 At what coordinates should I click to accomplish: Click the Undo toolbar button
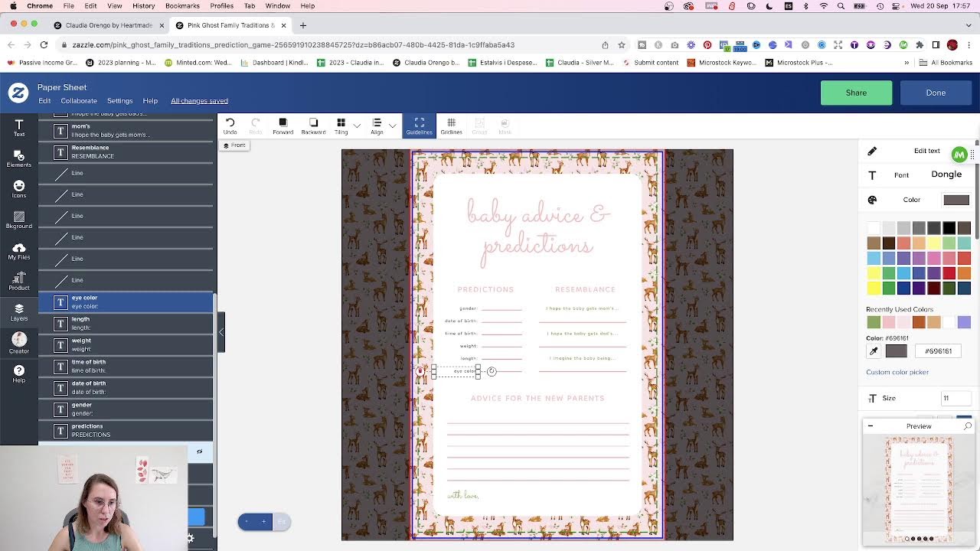tap(230, 126)
